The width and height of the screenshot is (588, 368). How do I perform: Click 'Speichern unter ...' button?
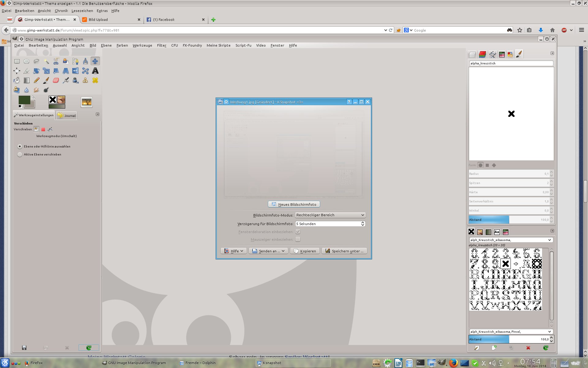tap(344, 251)
